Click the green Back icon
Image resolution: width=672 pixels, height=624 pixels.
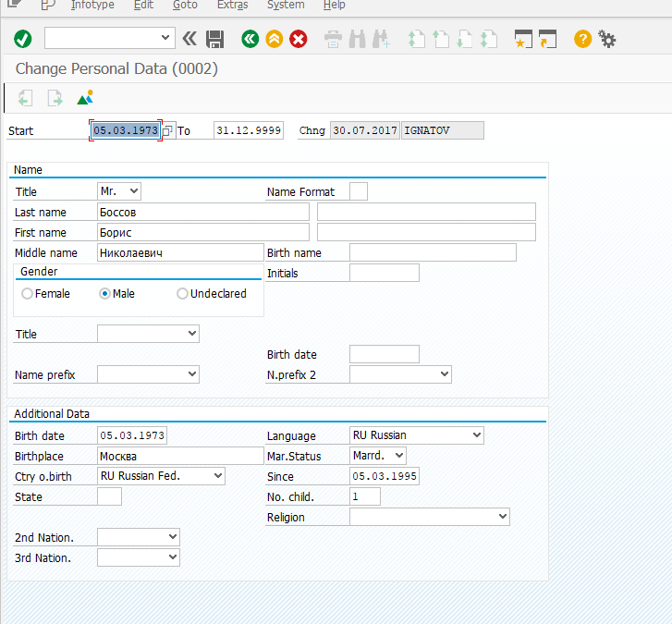pos(250,39)
